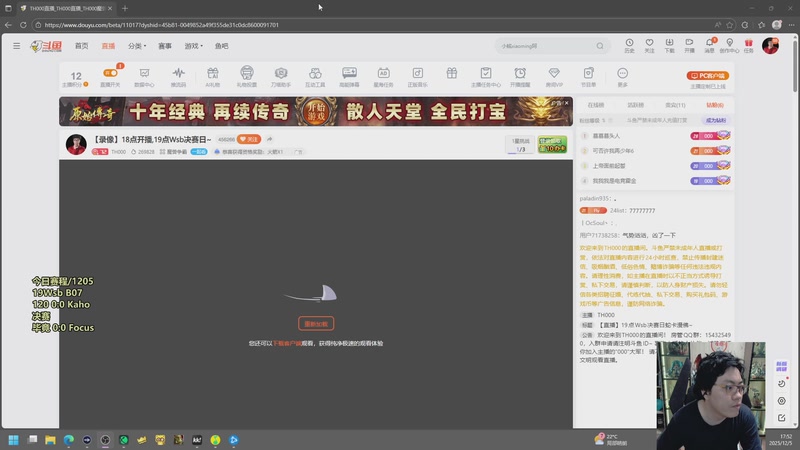Focus the page search input field
Image resolution: width=800 pixels, height=450 pixels.
(546, 46)
